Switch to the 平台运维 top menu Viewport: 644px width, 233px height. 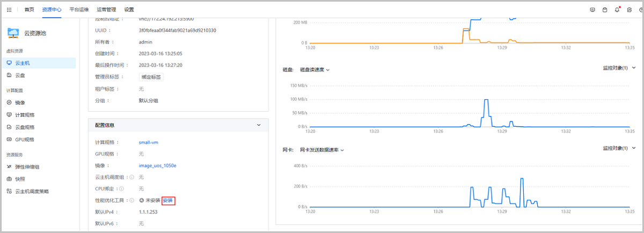(x=79, y=10)
